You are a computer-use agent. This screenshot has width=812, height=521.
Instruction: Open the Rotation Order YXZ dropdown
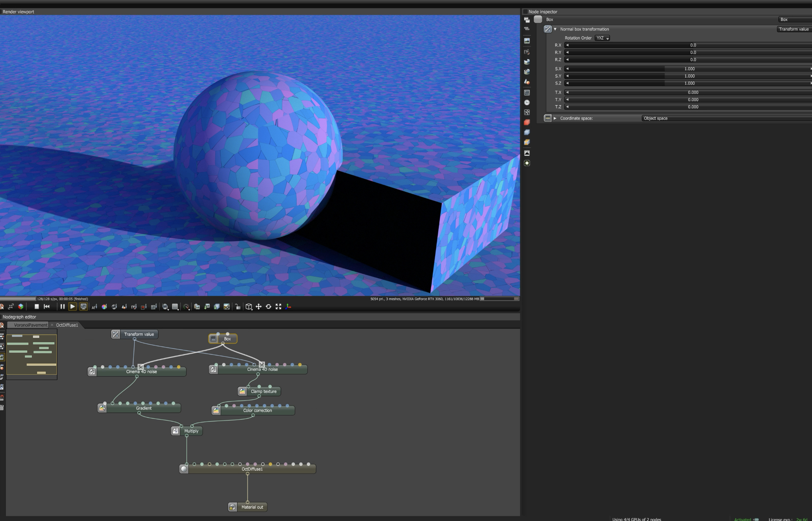602,38
